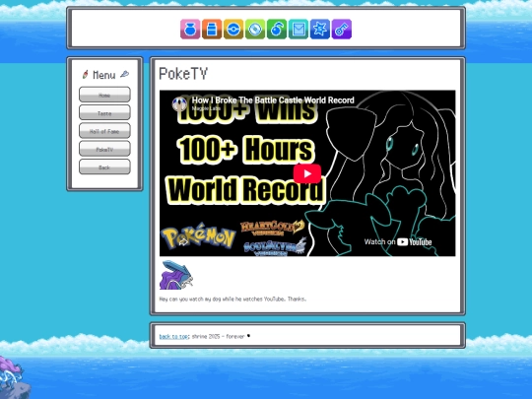Viewport: 532px width, 399px height.
Task: Open video via Watch on YouTube
Action: [398, 242]
